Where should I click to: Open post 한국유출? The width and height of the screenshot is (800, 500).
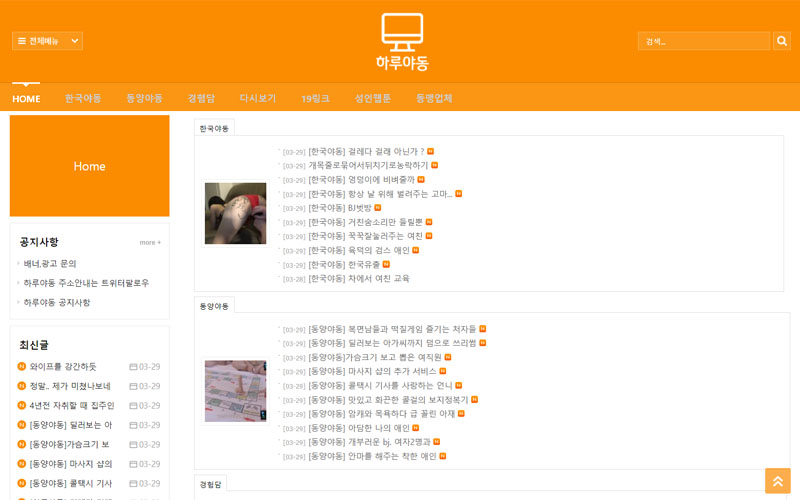pos(344,265)
